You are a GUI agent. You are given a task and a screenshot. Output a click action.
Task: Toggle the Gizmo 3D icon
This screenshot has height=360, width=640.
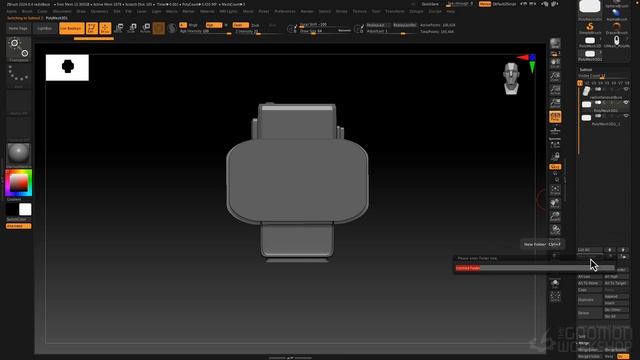(x=159, y=28)
